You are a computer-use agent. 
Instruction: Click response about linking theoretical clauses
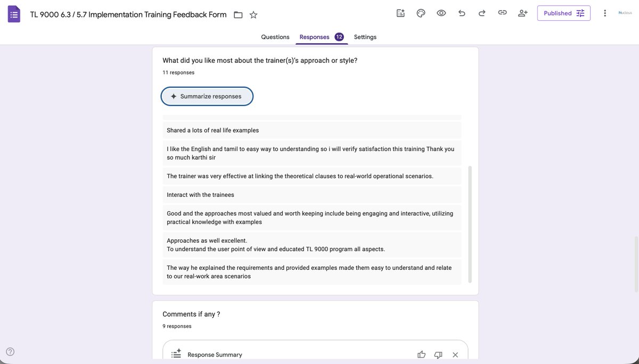tap(312, 176)
